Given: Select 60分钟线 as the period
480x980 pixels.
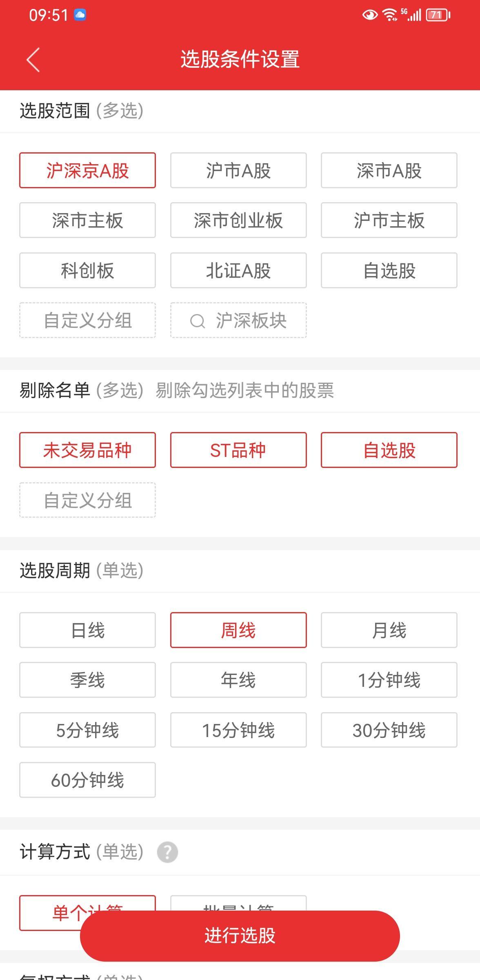Looking at the screenshot, I should click(x=87, y=780).
